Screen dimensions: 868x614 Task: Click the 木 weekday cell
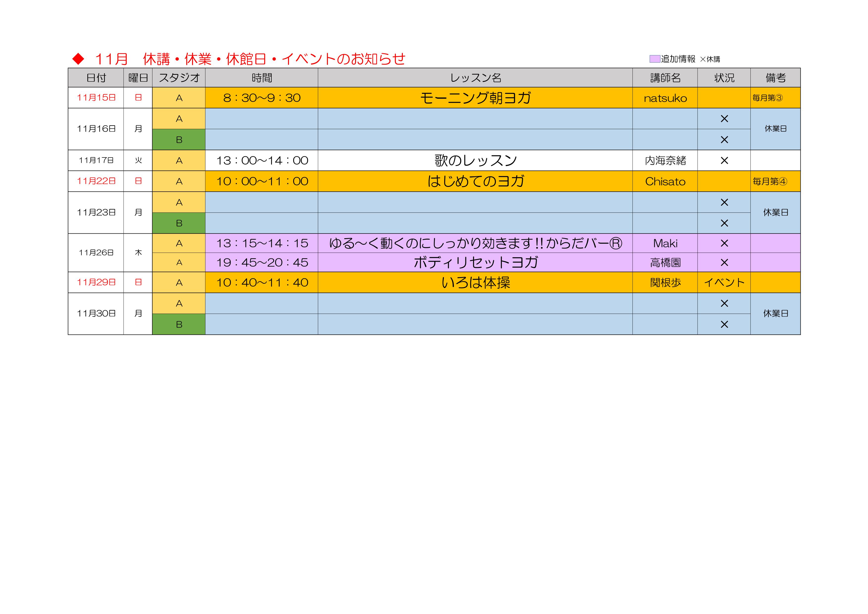pyautogui.click(x=138, y=253)
